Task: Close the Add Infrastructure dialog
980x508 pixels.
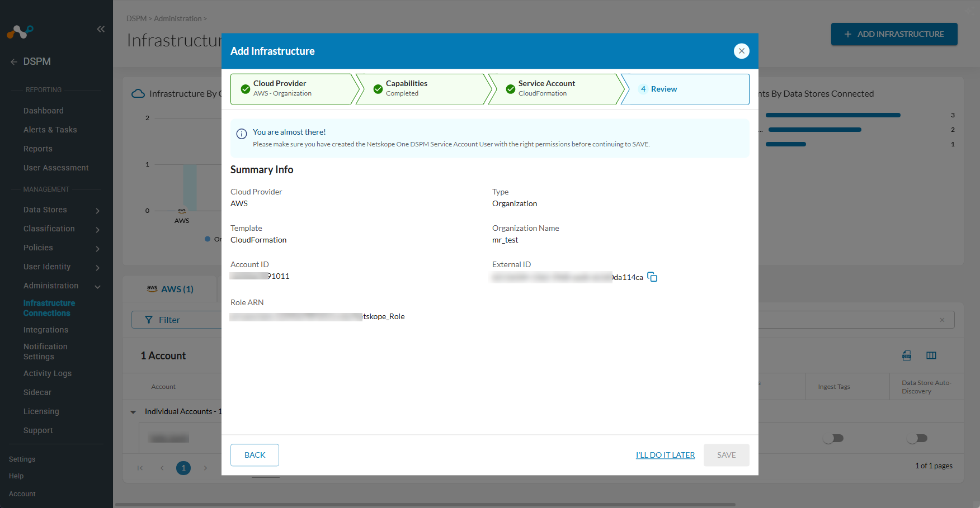Action: tap(742, 51)
